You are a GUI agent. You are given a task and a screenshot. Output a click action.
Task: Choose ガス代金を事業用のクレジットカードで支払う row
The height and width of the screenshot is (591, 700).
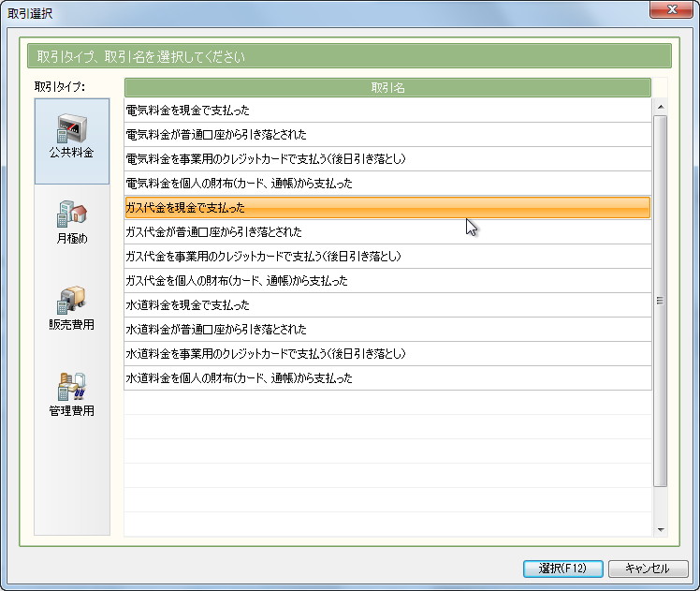387,256
